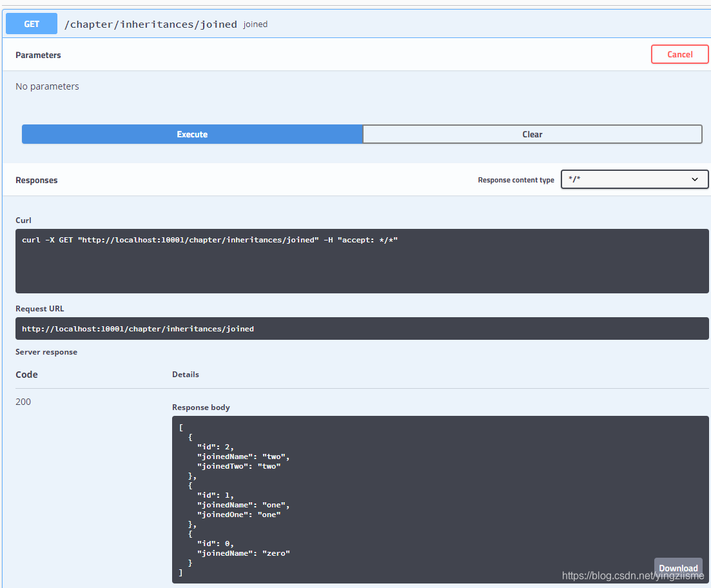
Task: Click the "joinedName": "one" line
Action: coord(243,505)
